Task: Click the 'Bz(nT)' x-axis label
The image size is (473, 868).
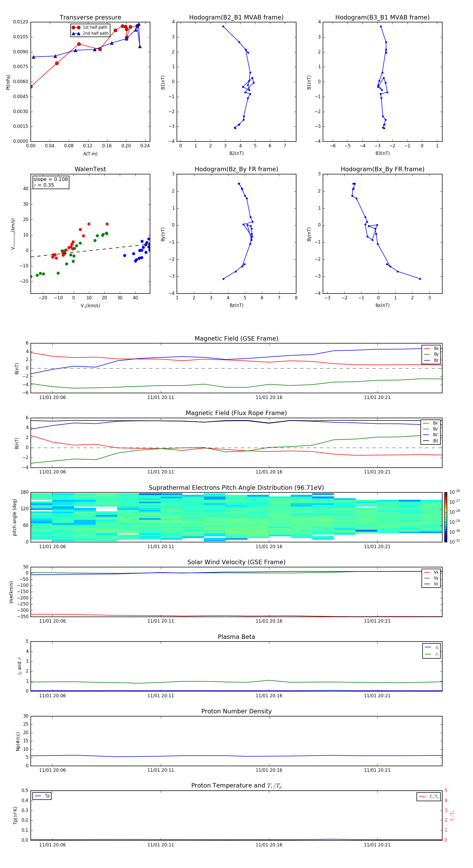Action: tap(236, 305)
